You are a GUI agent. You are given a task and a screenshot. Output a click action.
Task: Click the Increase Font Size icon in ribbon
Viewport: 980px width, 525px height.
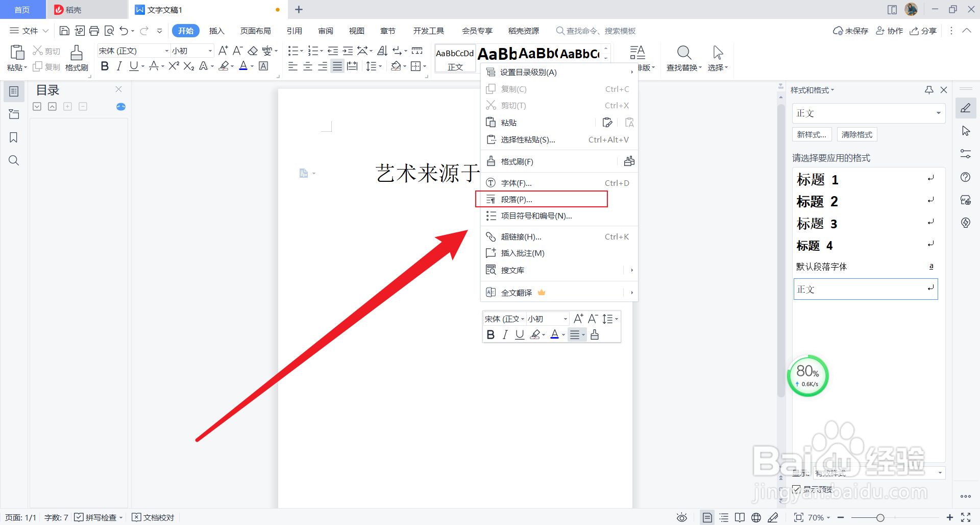click(223, 51)
